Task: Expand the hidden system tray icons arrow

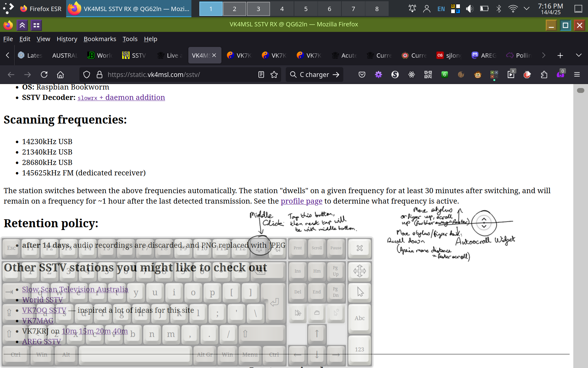Action: [526, 9]
